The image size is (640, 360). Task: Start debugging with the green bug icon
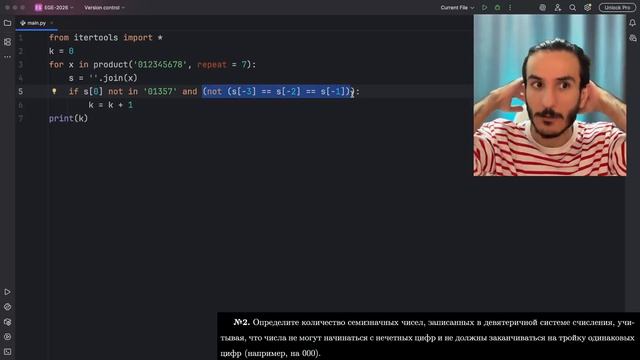(497, 7)
